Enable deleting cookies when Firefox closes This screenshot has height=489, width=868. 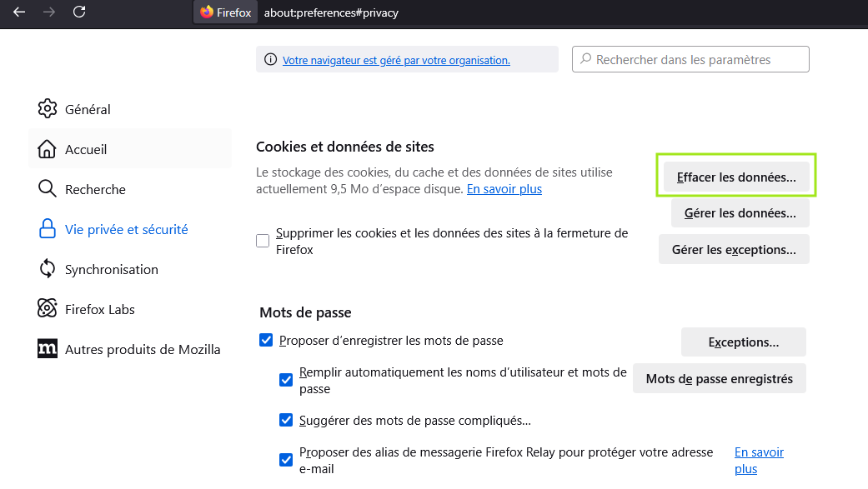tap(263, 241)
